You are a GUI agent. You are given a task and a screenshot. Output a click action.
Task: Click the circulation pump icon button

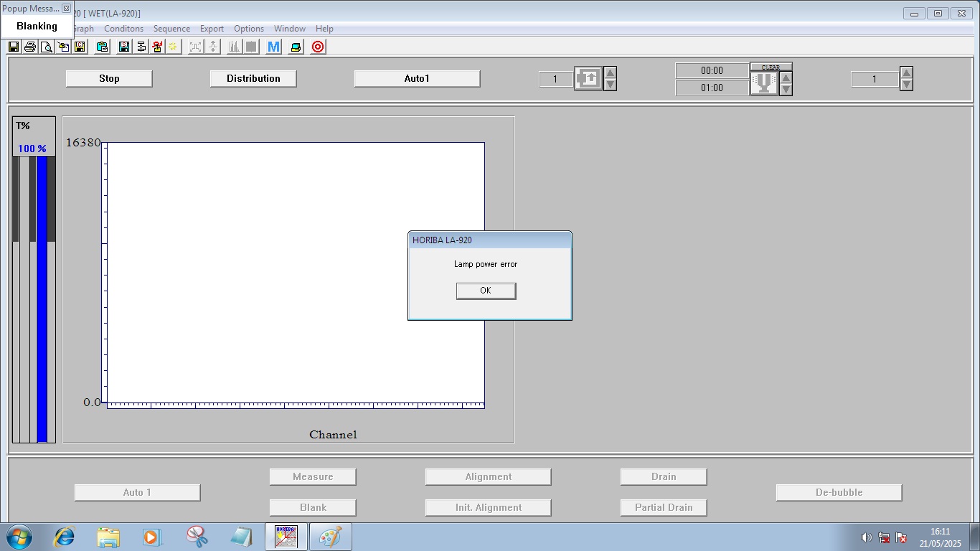click(x=588, y=79)
